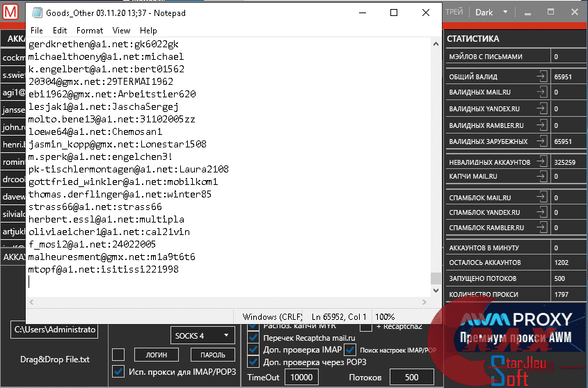Open the export icon beside ВАЛИДНЫХ MAIL.RU
The image size is (588, 388).
(541, 92)
